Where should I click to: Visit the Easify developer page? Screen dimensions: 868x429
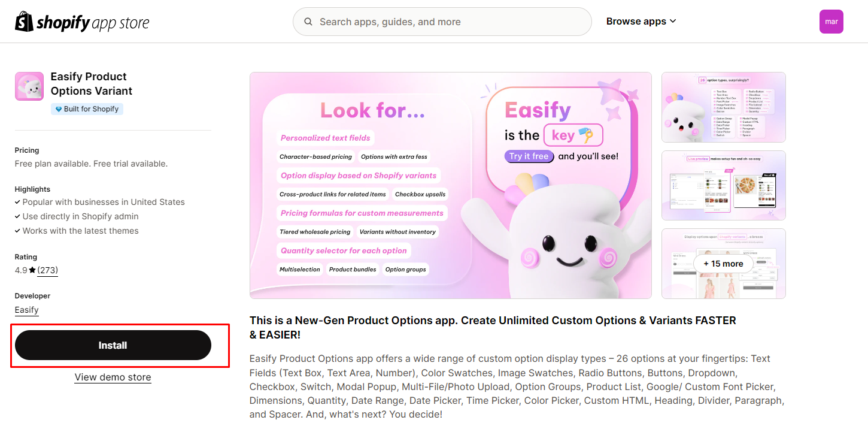click(x=26, y=310)
